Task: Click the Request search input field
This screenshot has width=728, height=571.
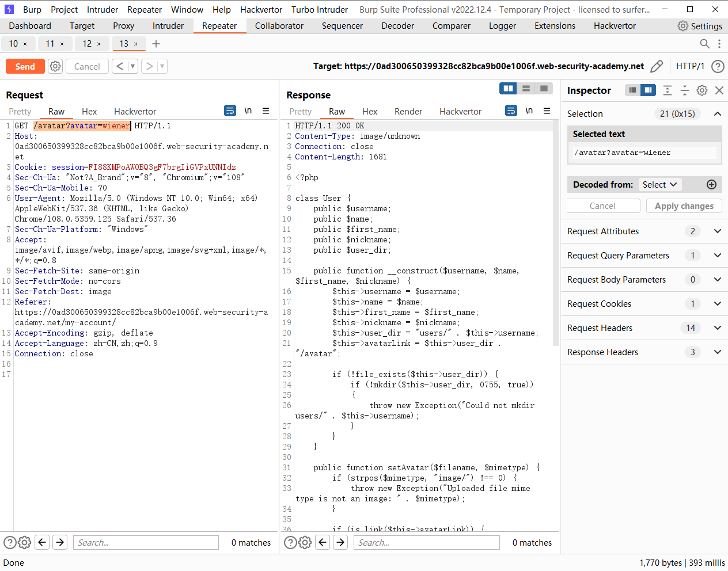Action: (146, 542)
